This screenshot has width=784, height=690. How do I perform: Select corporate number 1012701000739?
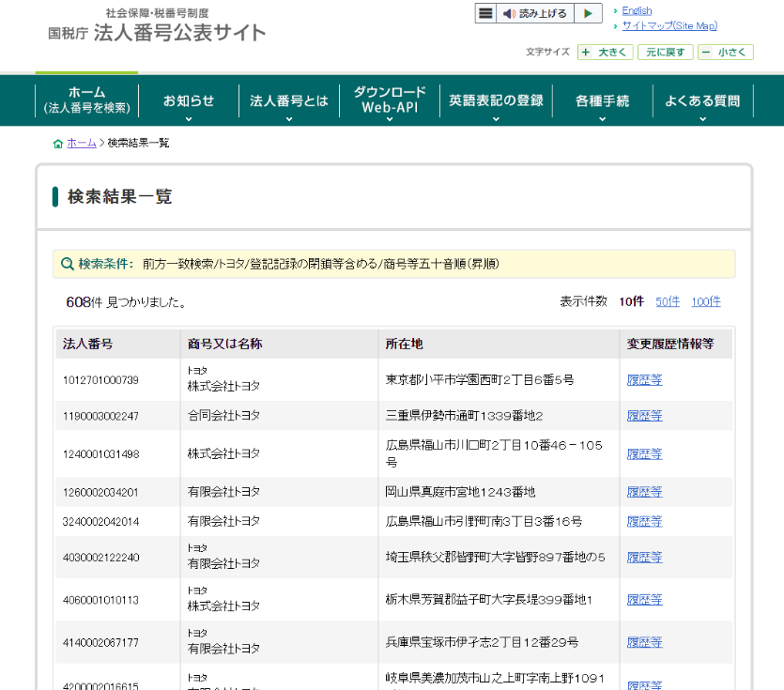100,380
